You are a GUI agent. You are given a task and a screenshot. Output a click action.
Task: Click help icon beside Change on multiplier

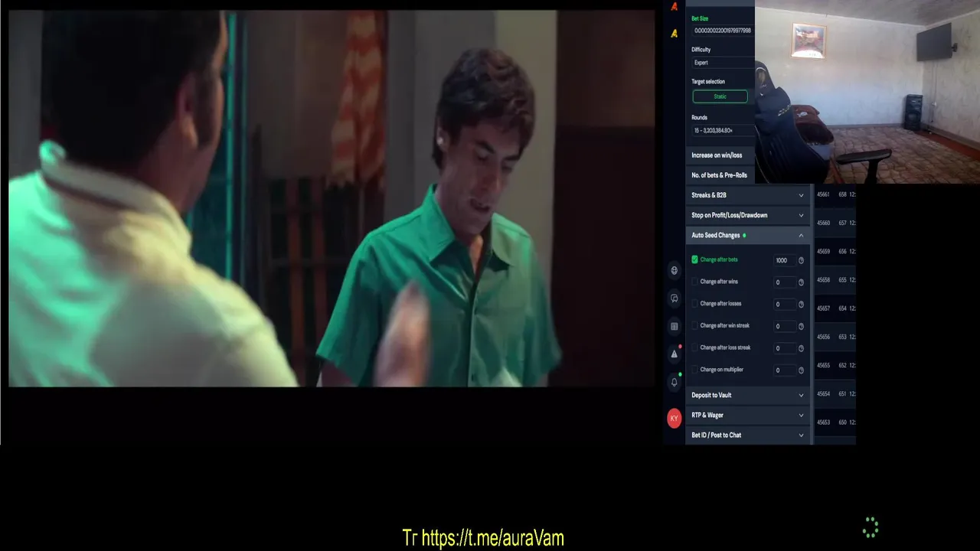click(x=801, y=370)
